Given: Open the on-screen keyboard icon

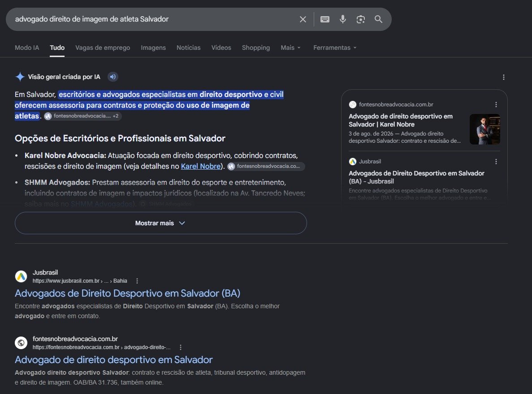Looking at the screenshot, I should pyautogui.click(x=325, y=19).
